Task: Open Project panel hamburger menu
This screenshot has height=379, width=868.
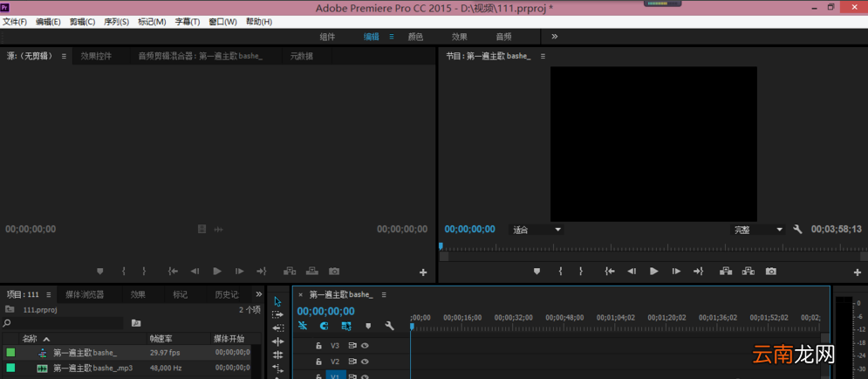Action: tap(49, 294)
